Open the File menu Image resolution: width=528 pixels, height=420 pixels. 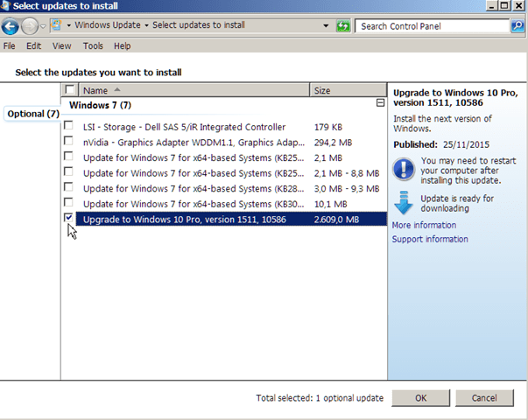pyautogui.click(x=9, y=45)
